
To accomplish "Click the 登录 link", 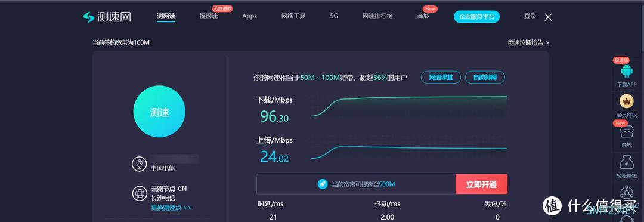I will point(530,17).
